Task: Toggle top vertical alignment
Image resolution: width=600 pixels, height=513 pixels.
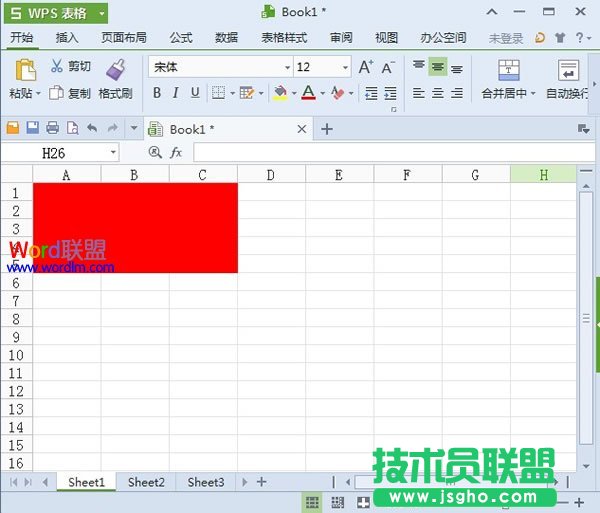Action: pyautogui.click(x=419, y=67)
